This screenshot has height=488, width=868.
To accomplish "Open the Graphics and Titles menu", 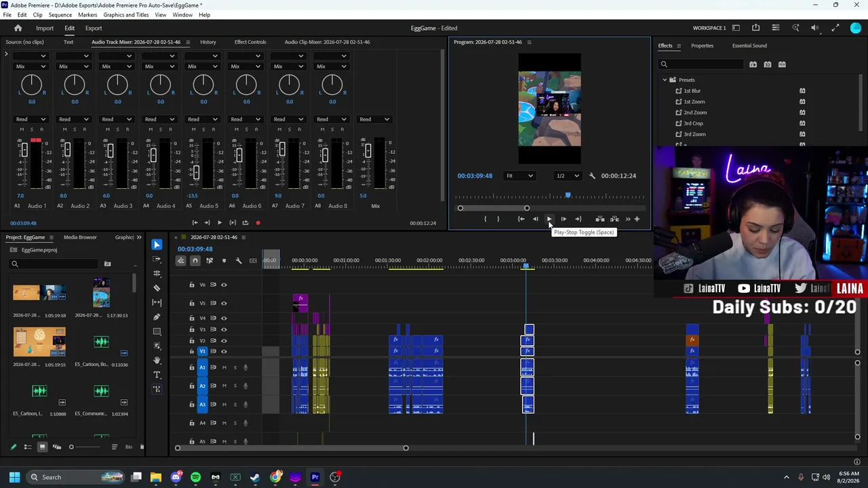I will 126,15.
